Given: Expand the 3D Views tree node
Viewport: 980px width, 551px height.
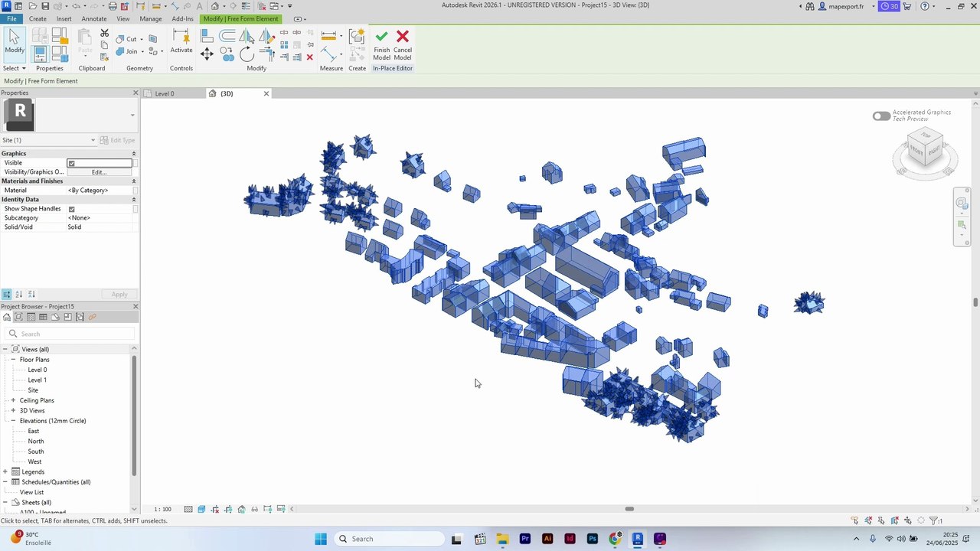Looking at the screenshot, I should (13, 411).
